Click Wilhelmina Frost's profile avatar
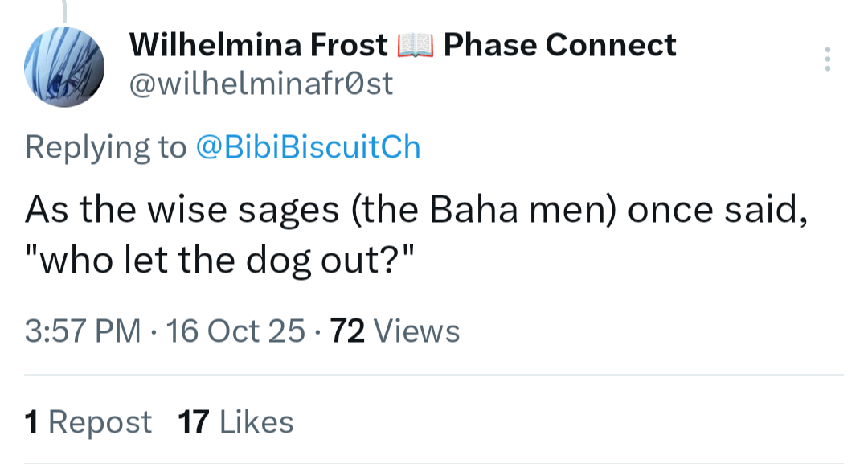The height and width of the screenshot is (464, 868). pyautogui.click(x=65, y=64)
